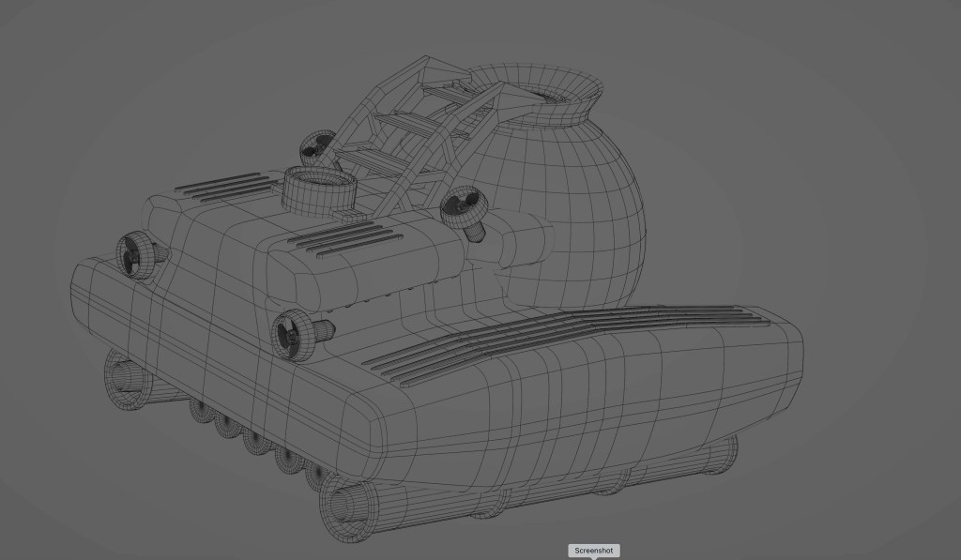
Task: Select the front-left fan on the upper hull
Action: (137, 255)
